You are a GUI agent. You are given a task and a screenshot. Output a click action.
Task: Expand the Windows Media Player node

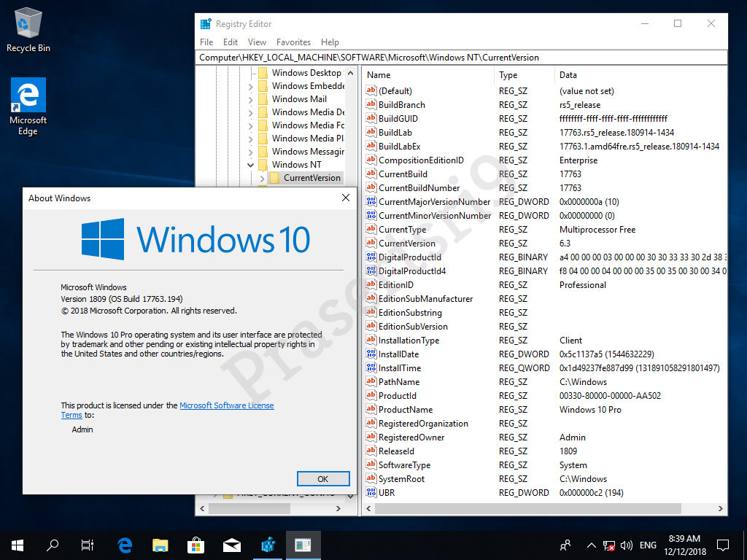point(251,139)
